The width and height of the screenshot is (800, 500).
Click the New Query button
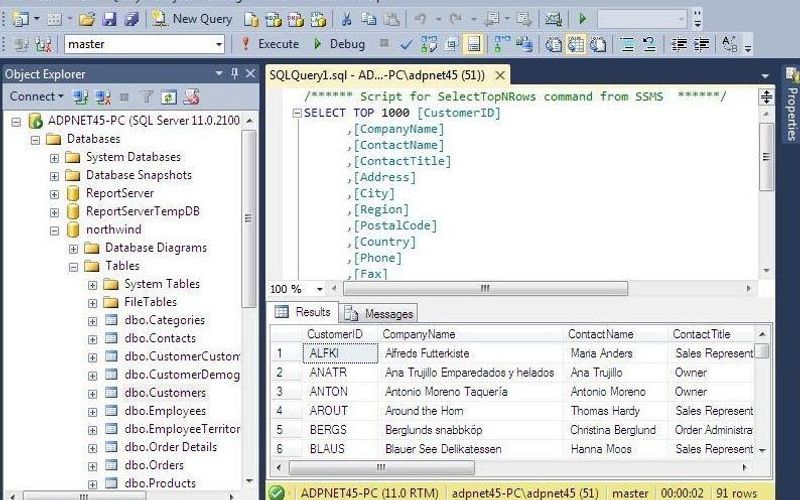click(x=193, y=19)
